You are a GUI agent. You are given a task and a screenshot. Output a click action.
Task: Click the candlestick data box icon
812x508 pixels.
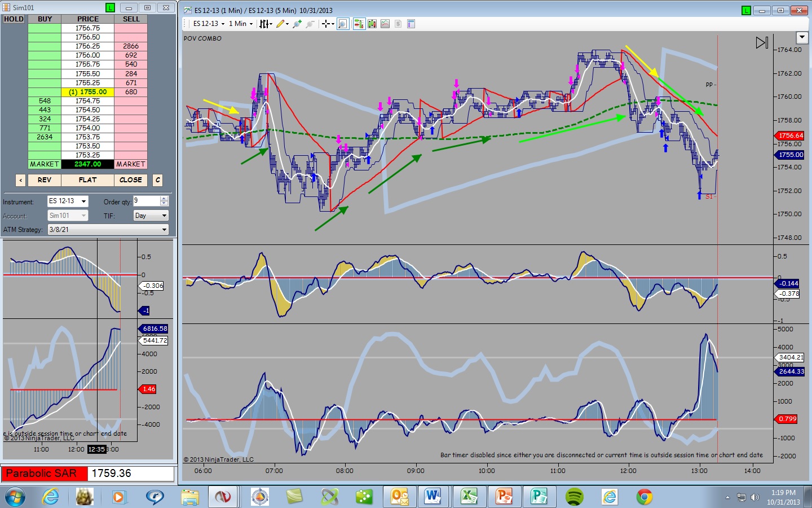(372, 24)
